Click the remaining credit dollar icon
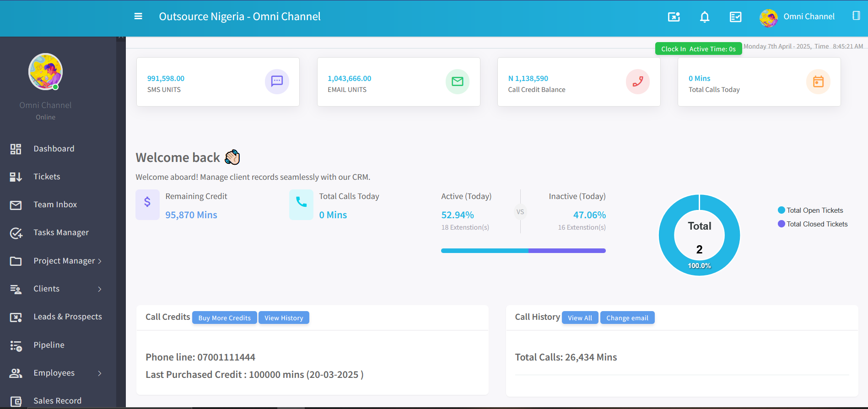The height and width of the screenshot is (409, 868). click(x=147, y=202)
